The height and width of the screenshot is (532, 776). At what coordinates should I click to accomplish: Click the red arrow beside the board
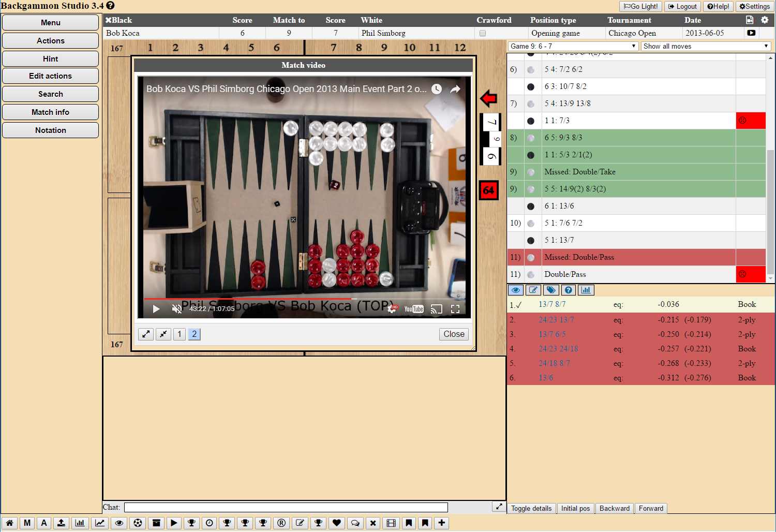coord(488,98)
